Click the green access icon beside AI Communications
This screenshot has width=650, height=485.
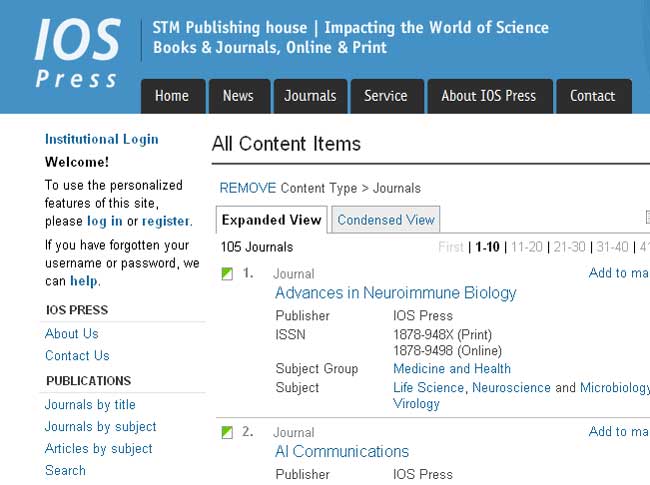click(227, 433)
